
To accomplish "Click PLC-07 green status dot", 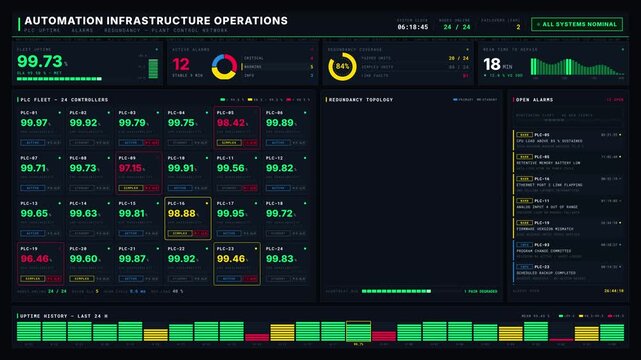I will point(60,158).
